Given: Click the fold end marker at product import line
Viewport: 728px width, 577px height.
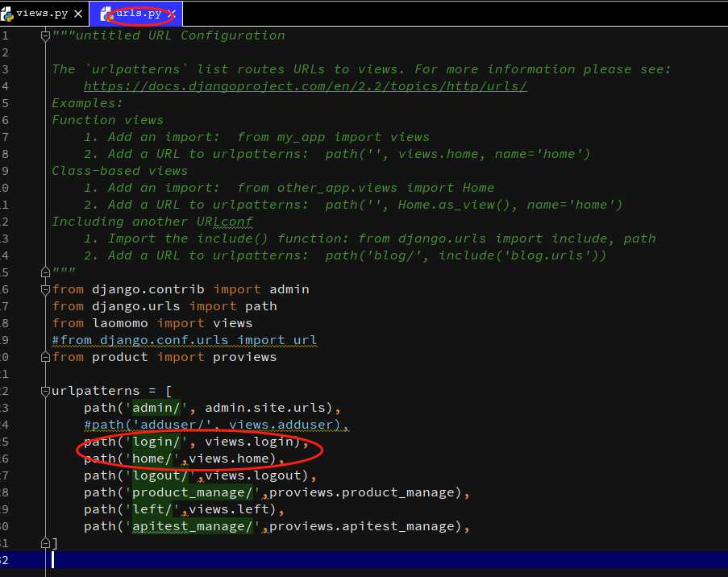Looking at the screenshot, I should point(45,358).
